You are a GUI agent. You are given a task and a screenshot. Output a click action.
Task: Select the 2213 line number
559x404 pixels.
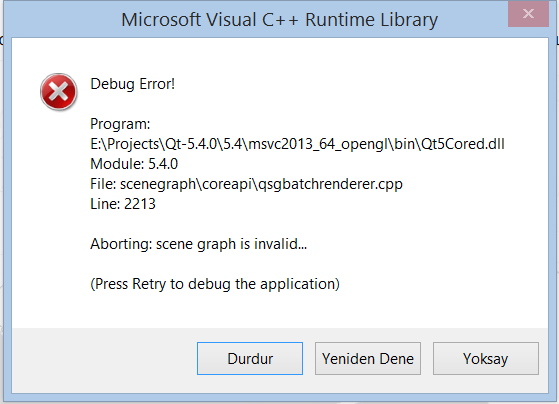[x=140, y=204]
